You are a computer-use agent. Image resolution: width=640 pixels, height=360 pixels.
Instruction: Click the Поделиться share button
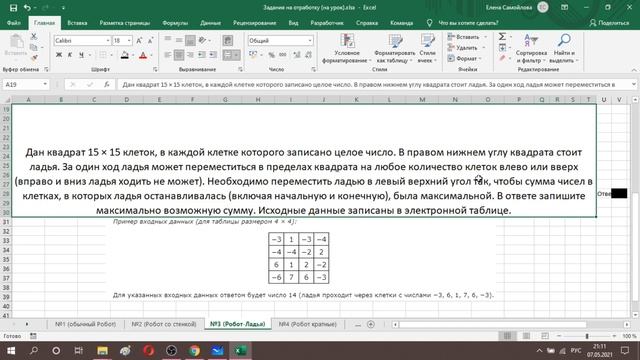(x=609, y=23)
